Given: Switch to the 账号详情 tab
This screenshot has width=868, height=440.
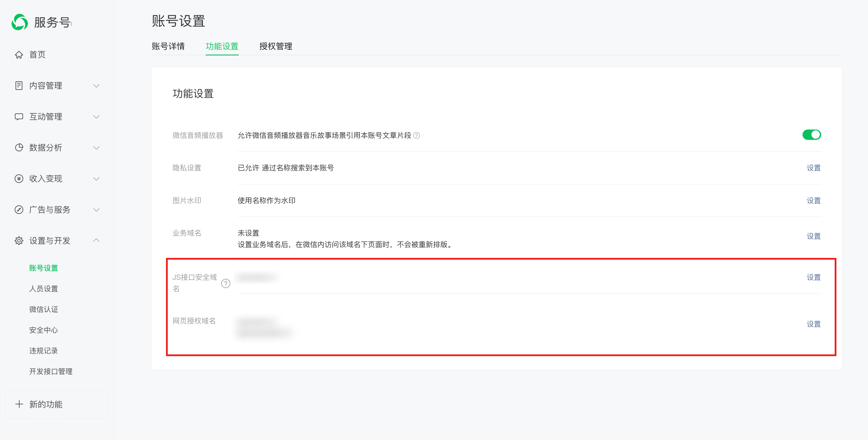Looking at the screenshot, I should [169, 47].
